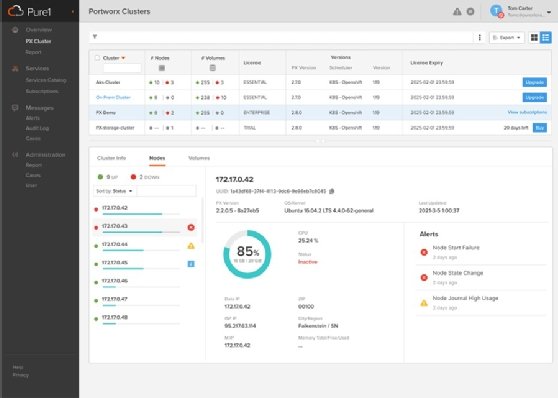Click the icon under # Volumes header

[212, 68]
